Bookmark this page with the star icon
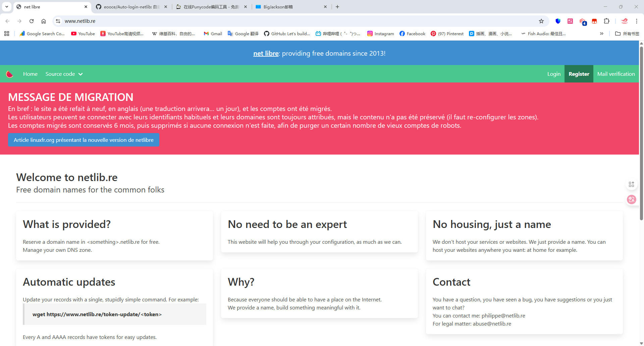Image resolution: width=644 pixels, height=346 pixels. (541, 21)
